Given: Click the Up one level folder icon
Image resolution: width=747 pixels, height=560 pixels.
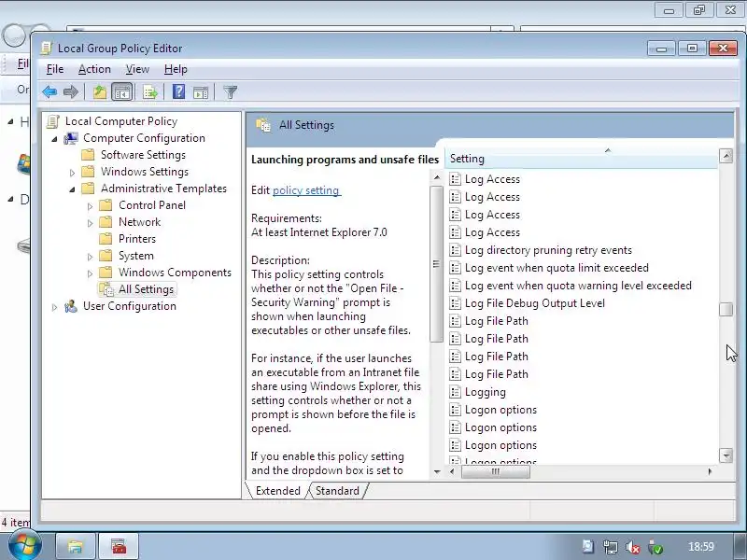Looking at the screenshot, I should pos(100,91).
